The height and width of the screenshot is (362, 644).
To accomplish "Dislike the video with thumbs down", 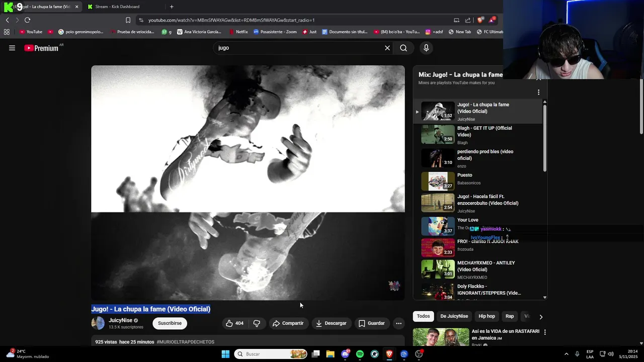I will (257, 323).
